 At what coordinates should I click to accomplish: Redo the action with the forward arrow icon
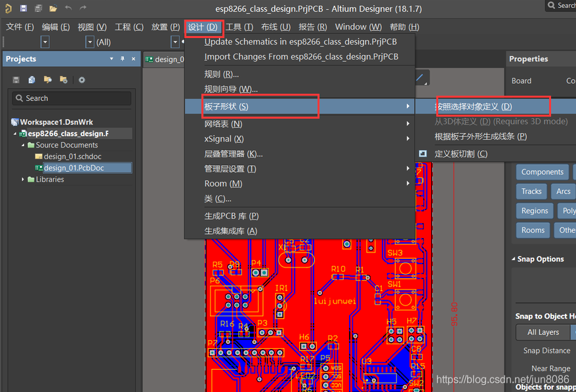coord(83,8)
